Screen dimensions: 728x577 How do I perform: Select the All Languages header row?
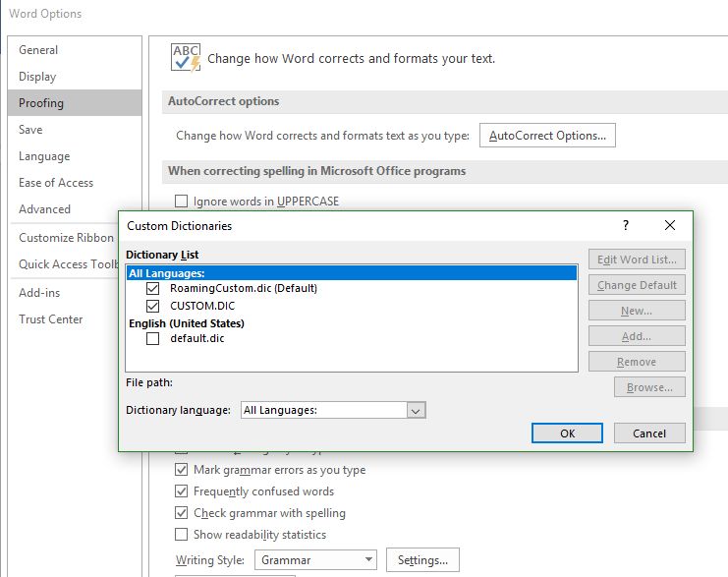click(352, 272)
